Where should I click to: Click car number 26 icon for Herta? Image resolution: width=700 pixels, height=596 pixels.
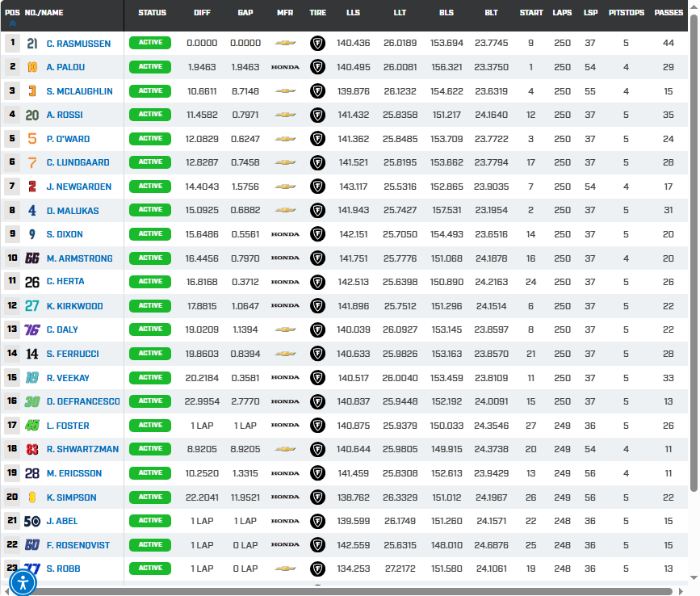32,282
